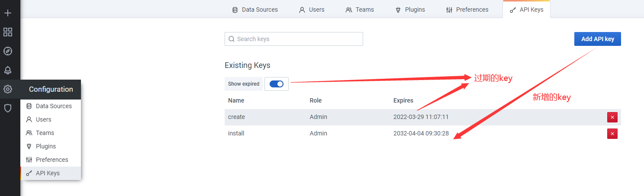644x196 pixels.
Task: Go to the Plugins tab
Action: (410, 10)
